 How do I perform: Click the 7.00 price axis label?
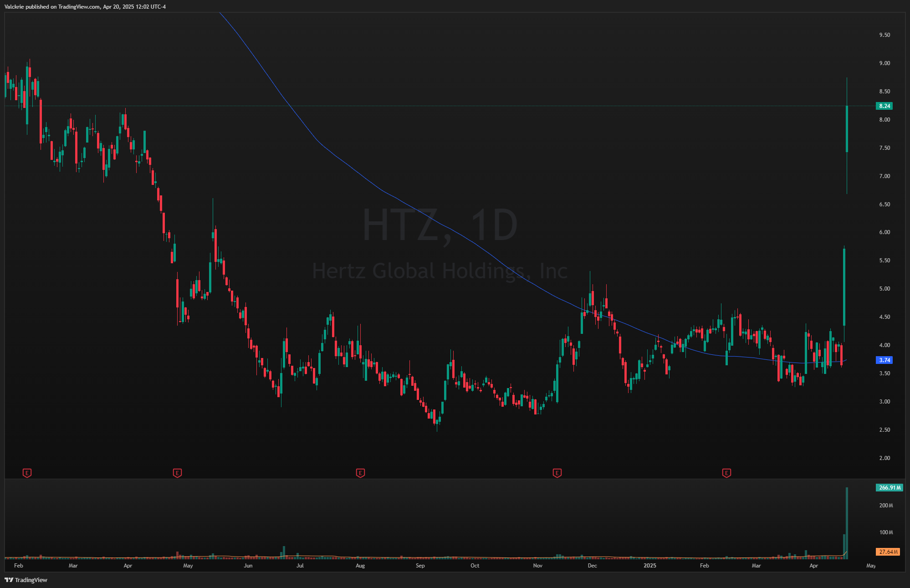[x=884, y=176]
